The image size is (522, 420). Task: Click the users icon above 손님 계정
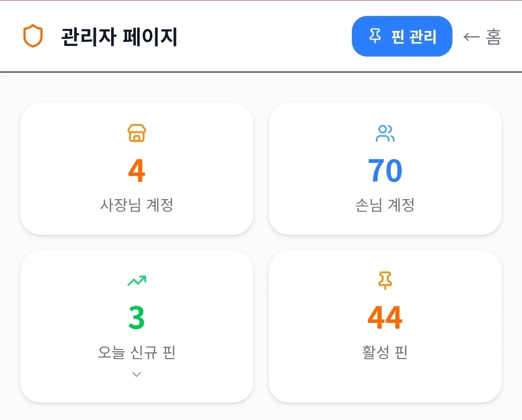(385, 133)
